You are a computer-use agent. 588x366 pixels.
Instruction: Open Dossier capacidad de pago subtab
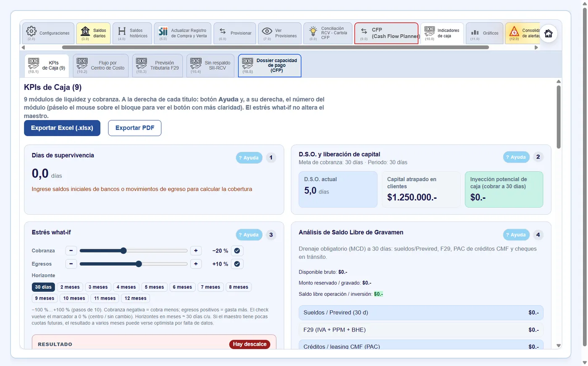[x=270, y=66]
